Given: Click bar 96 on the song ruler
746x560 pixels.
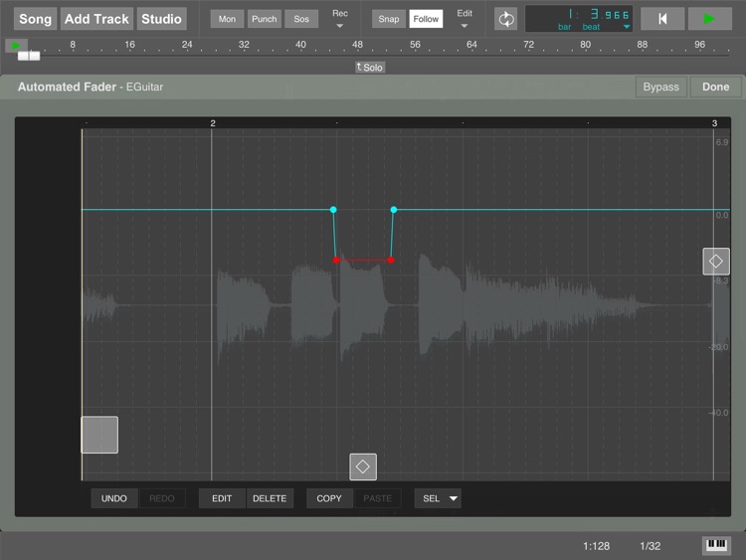Looking at the screenshot, I should pos(699,45).
